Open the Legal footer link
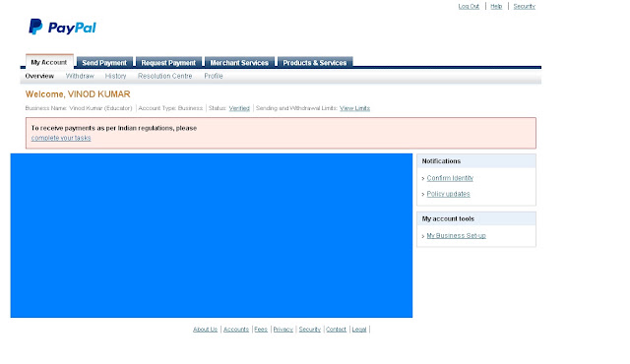 [359, 330]
